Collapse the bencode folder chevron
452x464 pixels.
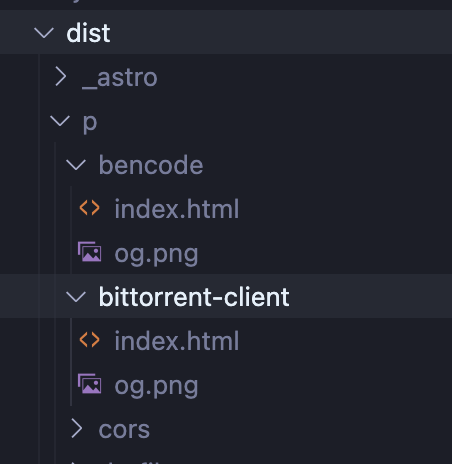76,165
